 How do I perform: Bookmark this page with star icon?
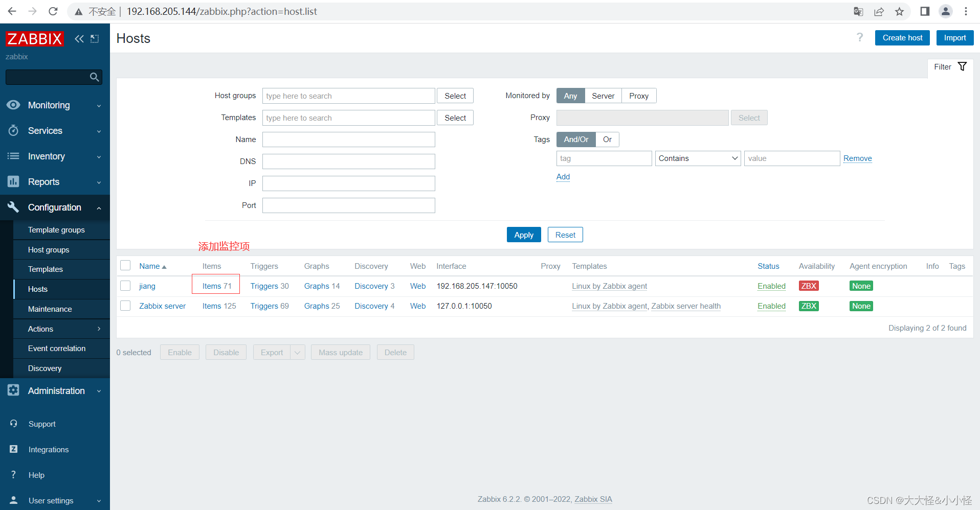point(899,11)
